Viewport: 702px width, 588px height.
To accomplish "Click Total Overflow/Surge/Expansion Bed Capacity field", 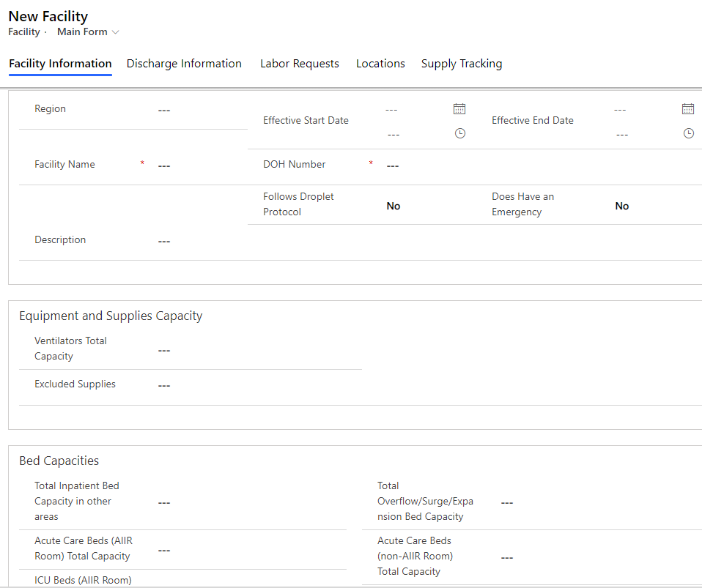I will point(600,502).
